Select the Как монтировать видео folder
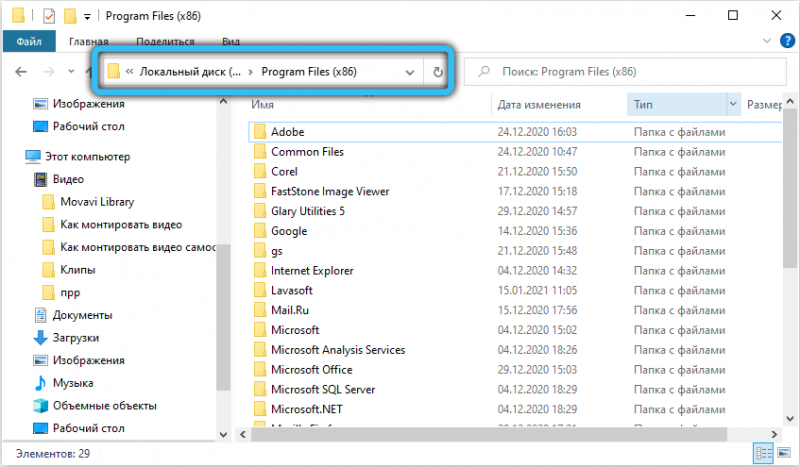This screenshot has width=800, height=467. [x=112, y=225]
